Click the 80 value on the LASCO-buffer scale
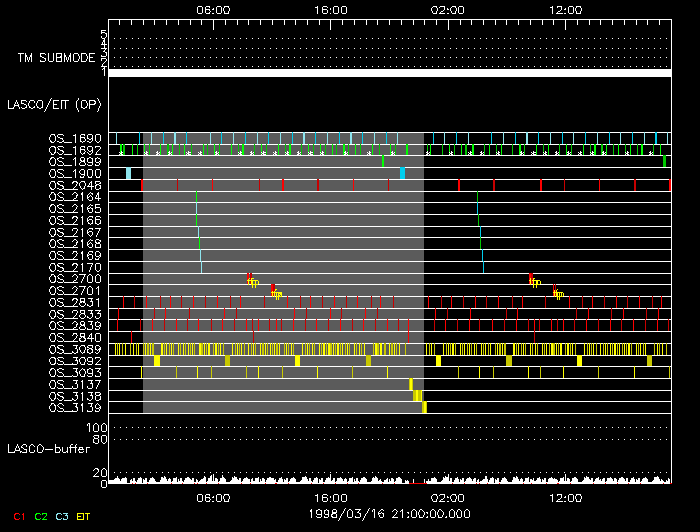 click(x=100, y=440)
